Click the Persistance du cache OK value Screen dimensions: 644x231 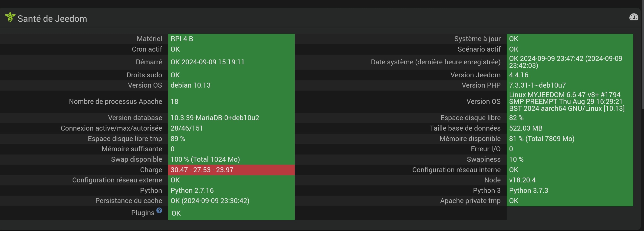click(210, 201)
